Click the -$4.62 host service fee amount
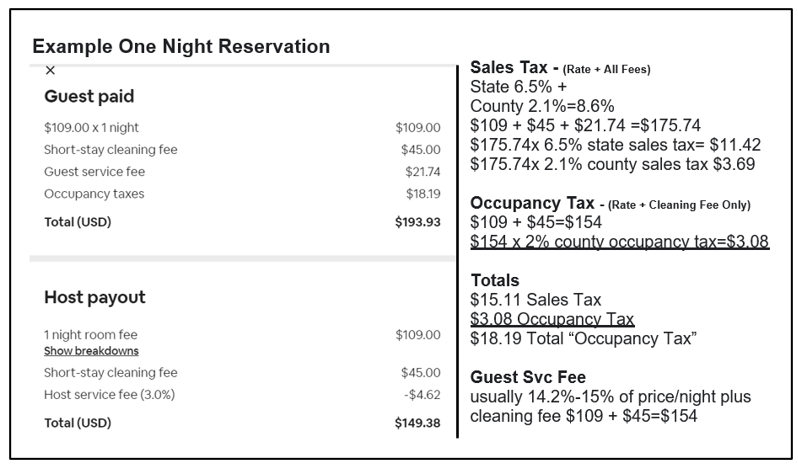This screenshot has width=798, height=467. (x=420, y=393)
